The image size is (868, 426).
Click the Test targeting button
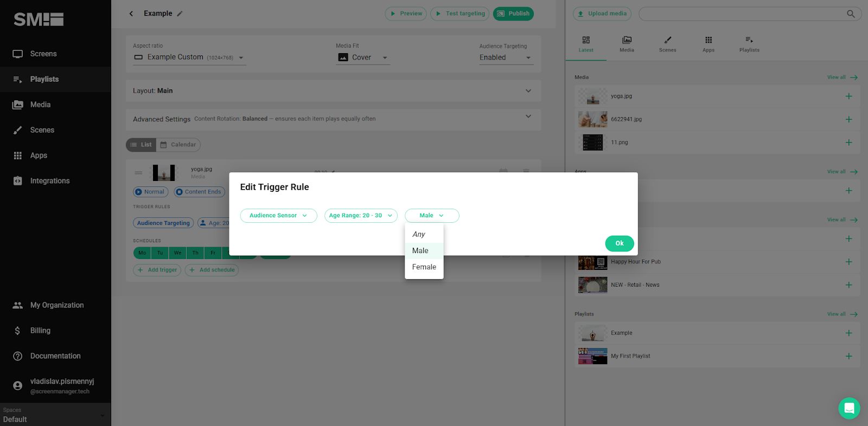(460, 14)
